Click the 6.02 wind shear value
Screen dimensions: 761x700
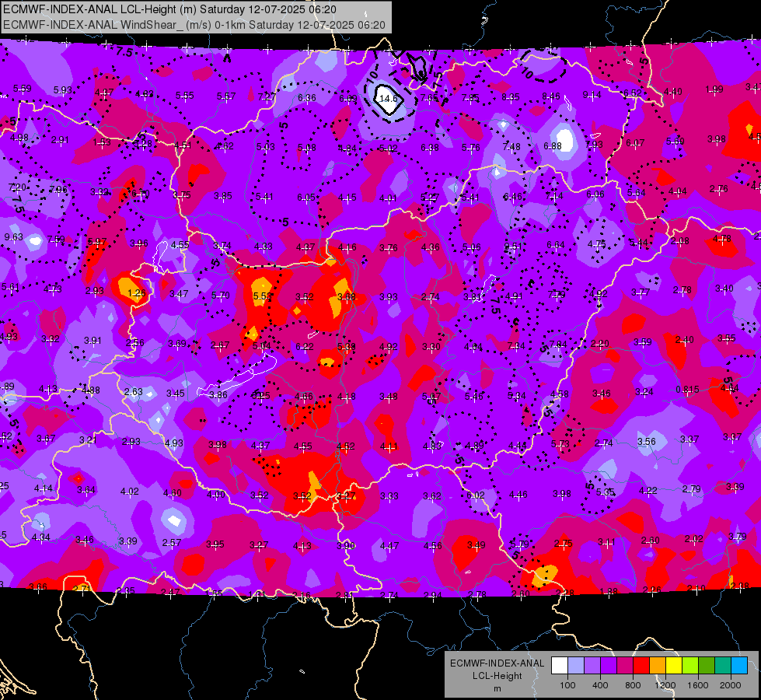coord(475,495)
